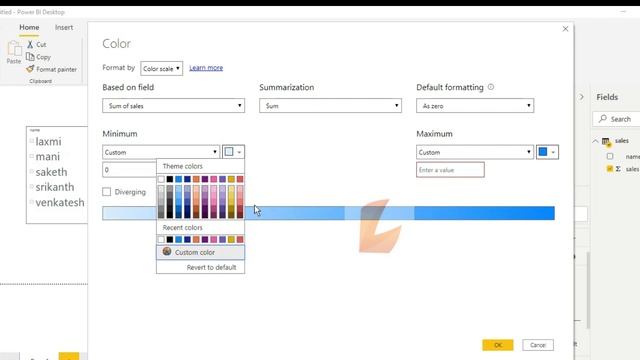Click the right pane vertical scrollbar

pyautogui.click(x=589, y=290)
